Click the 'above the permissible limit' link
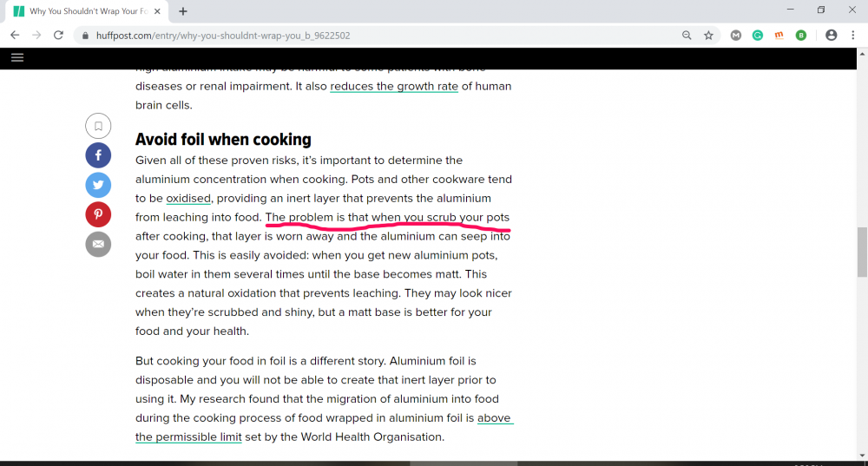This screenshot has width=868, height=466. tap(495, 418)
